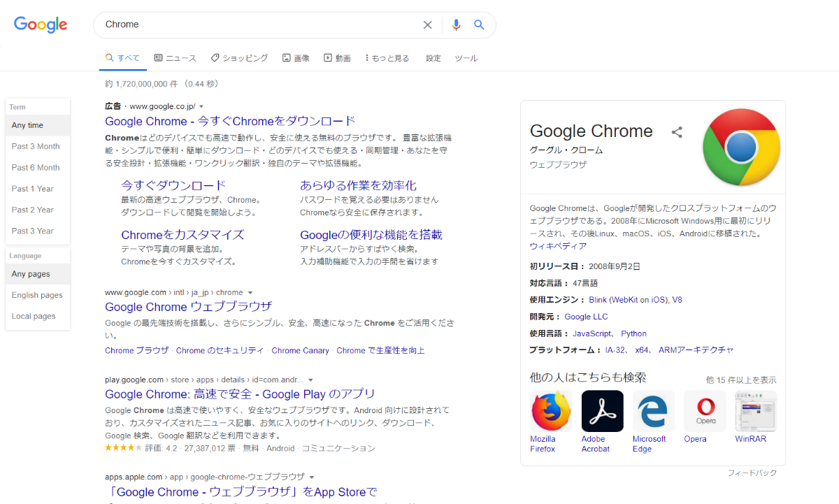The image size is (839, 504).
Task: Open the Opera related search icon
Action: 705,411
